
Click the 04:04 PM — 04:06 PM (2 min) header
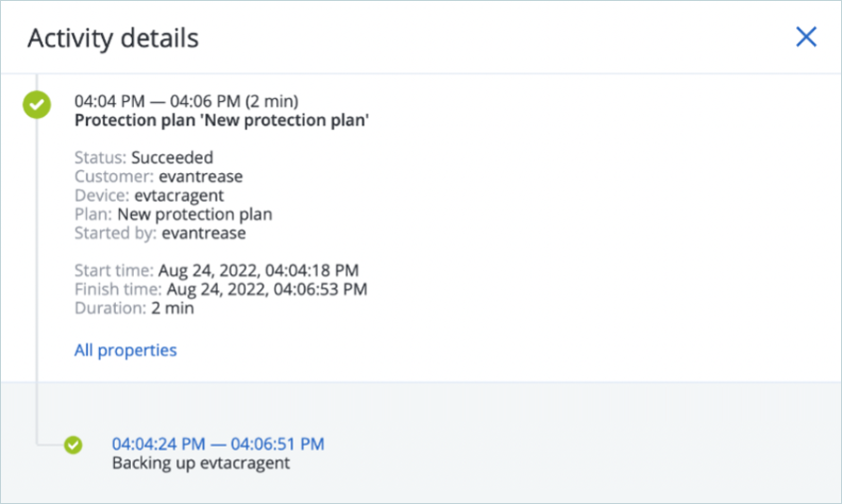tap(186, 101)
